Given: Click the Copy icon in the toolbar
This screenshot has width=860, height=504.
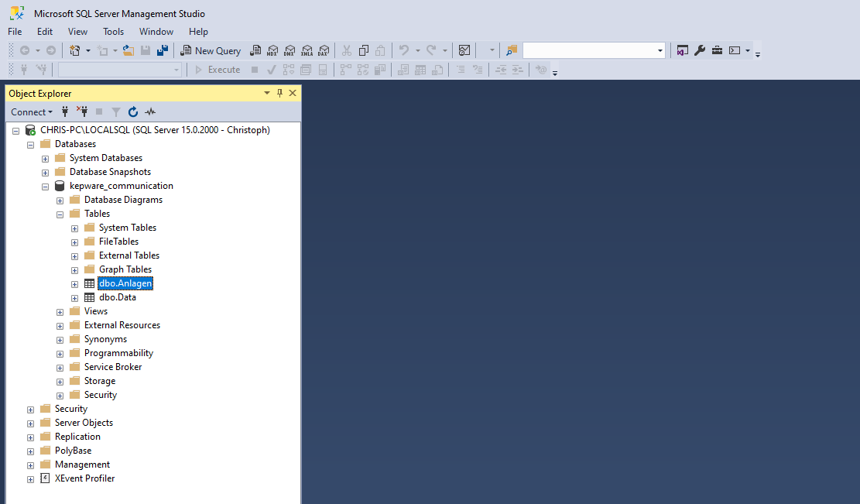Looking at the screenshot, I should (x=364, y=50).
